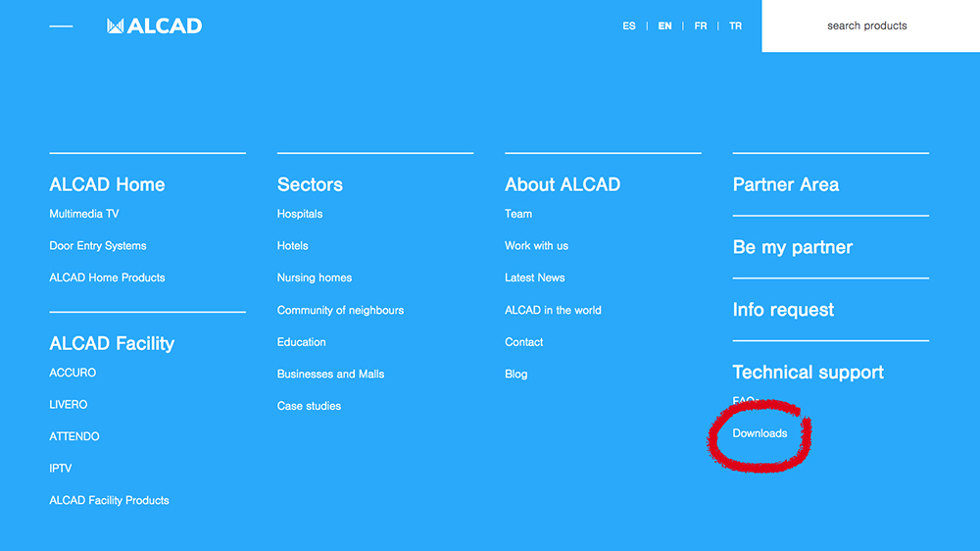This screenshot has height=551, width=980.
Task: Click the Partner Area heading
Action: pyautogui.click(x=786, y=184)
